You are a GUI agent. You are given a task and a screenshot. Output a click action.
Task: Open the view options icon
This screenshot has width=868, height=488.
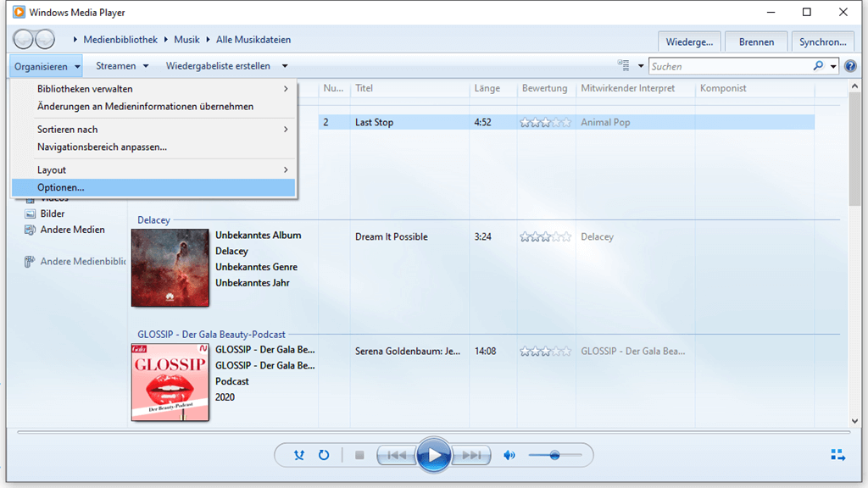click(623, 66)
